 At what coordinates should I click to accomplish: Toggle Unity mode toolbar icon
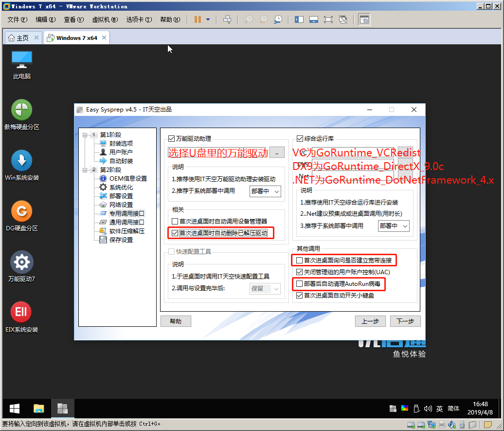tap(343, 19)
